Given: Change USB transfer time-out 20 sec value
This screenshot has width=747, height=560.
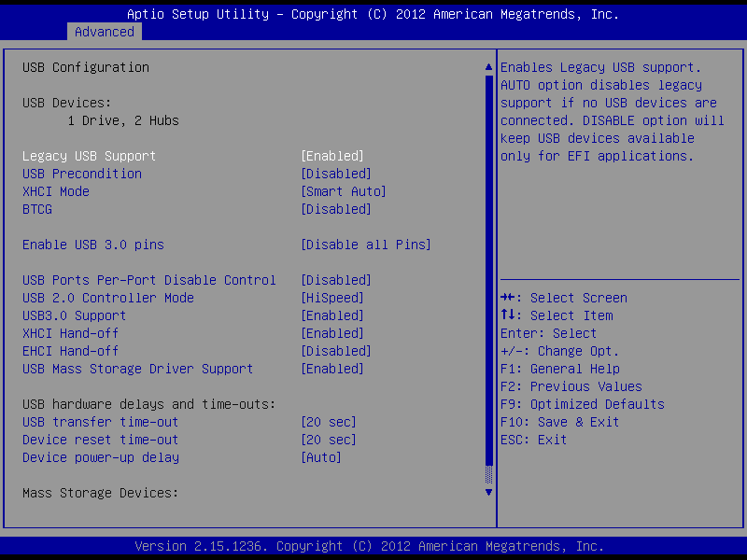Looking at the screenshot, I should (x=328, y=422).
